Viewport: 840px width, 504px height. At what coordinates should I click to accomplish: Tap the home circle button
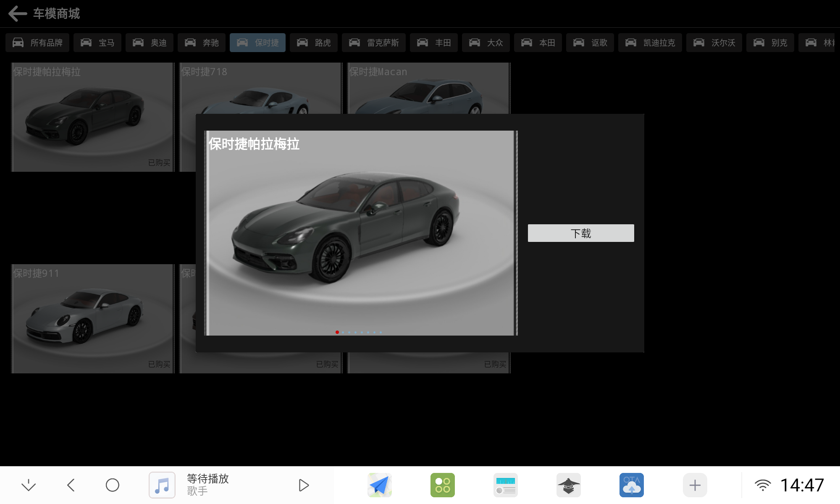113,485
